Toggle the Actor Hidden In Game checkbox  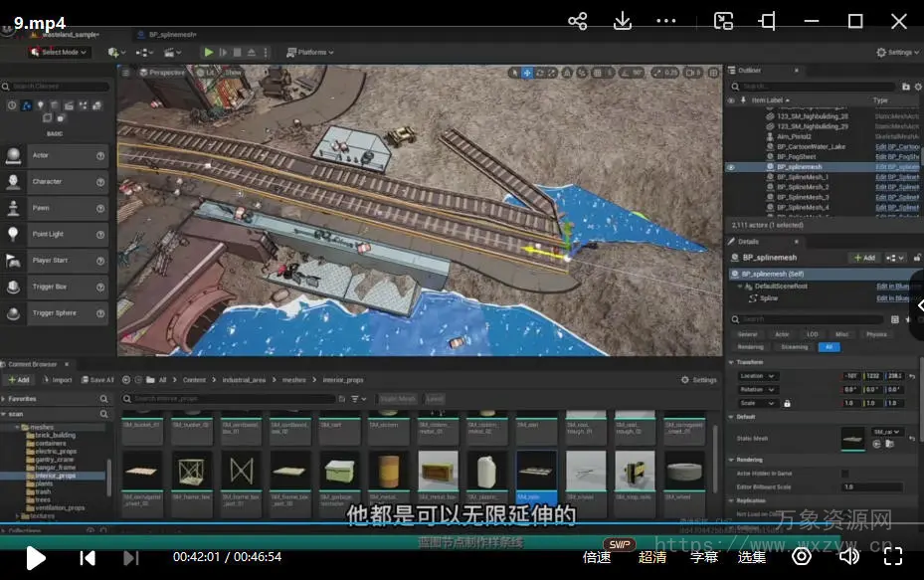(x=845, y=474)
